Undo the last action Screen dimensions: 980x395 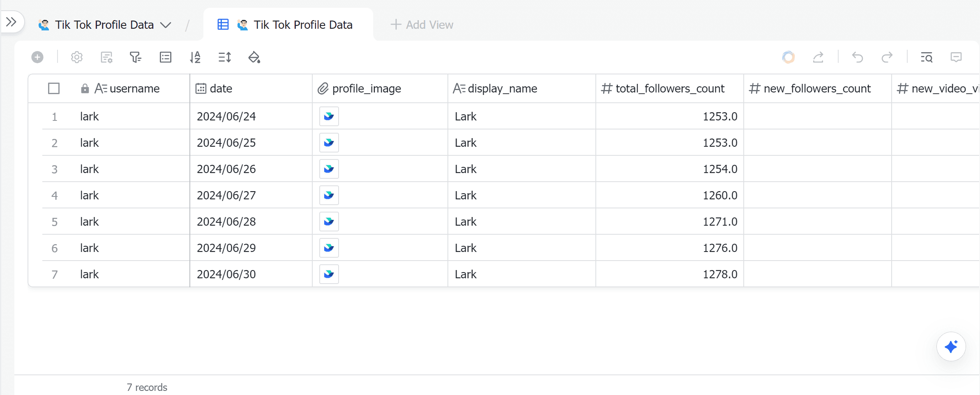click(858, 57)
